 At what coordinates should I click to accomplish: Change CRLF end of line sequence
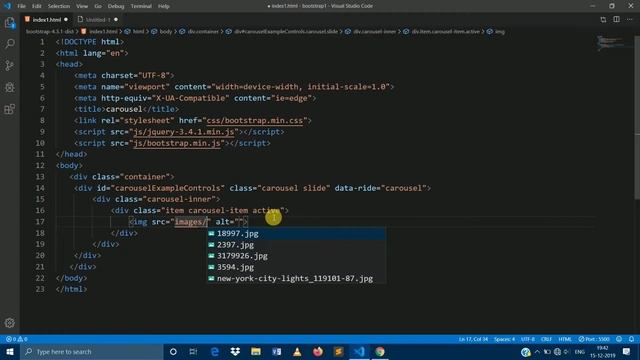pos(546,339)
